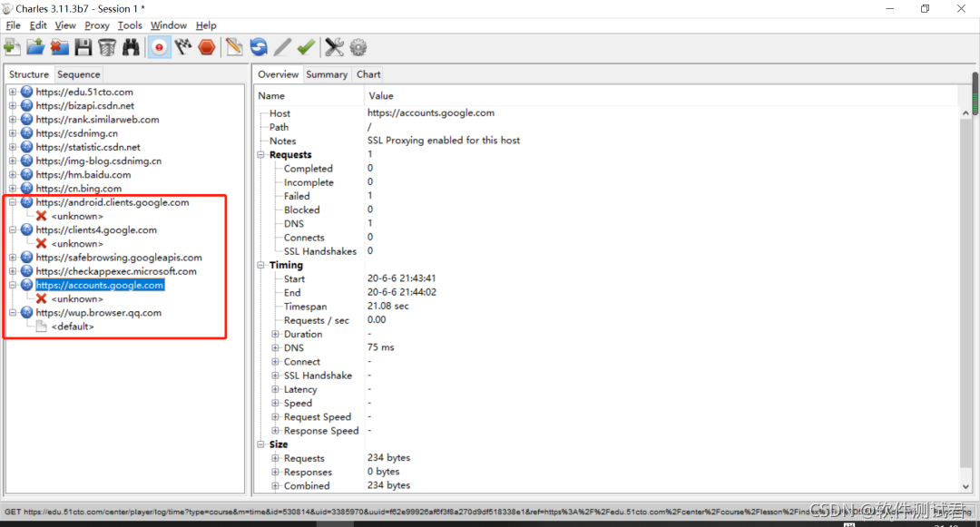Image resolution: width=980 pixels, height=527 pixels.
Task: Collapse the https://android.clients.google.com node
Action: point(13,202)
